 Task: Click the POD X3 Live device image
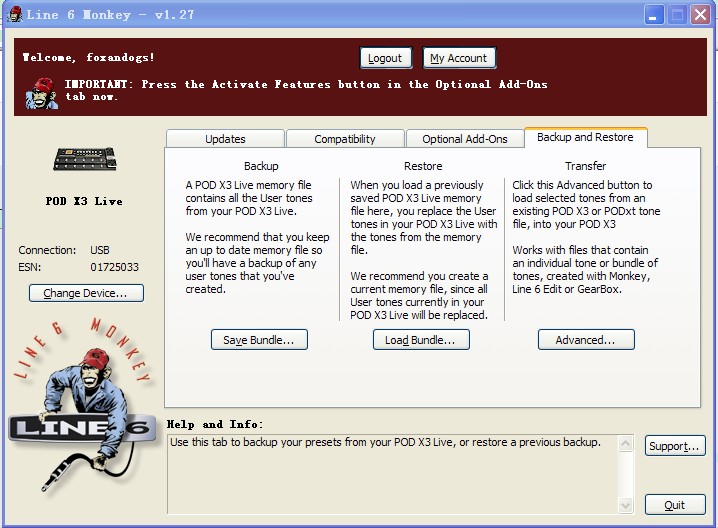(x=85, y=159)
